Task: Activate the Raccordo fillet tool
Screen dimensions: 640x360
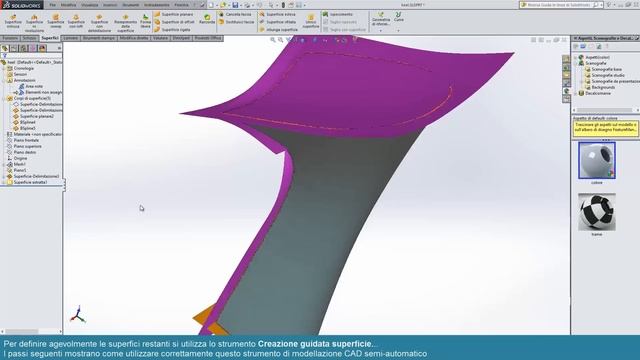Action: coord(207,19)
